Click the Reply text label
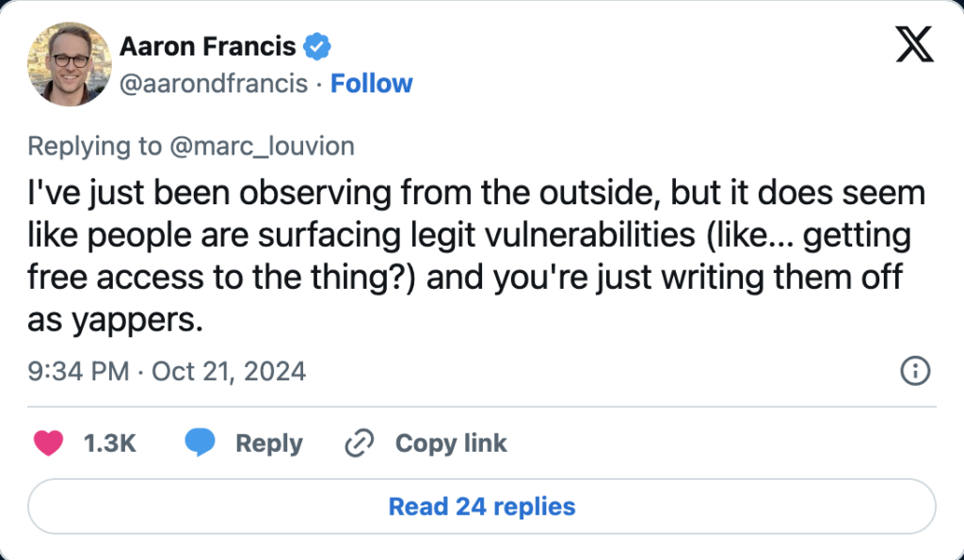Screen dimensions: 964x560 point(269,443)
